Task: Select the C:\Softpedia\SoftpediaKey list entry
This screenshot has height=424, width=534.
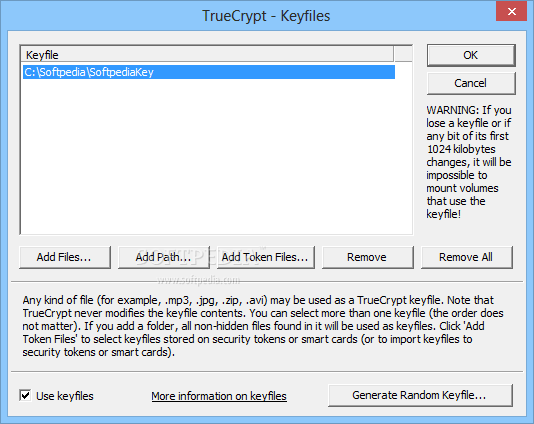Action: (209, 72)
